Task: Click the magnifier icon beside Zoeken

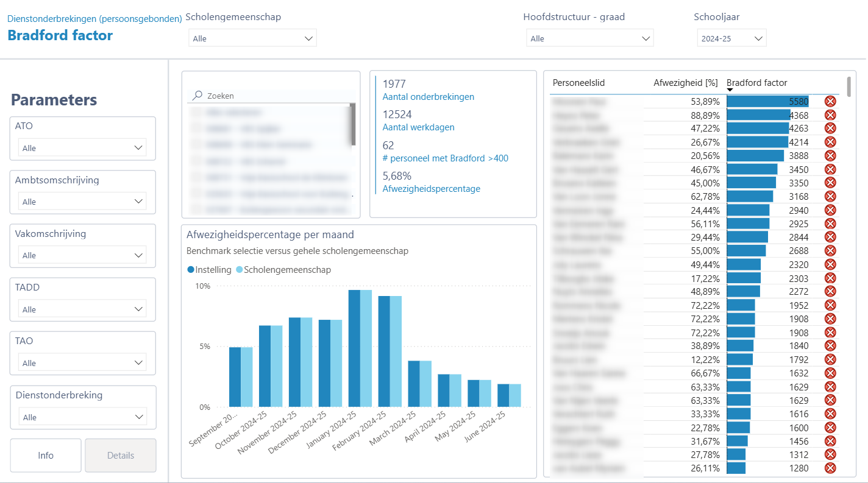Action: point(197,96)
